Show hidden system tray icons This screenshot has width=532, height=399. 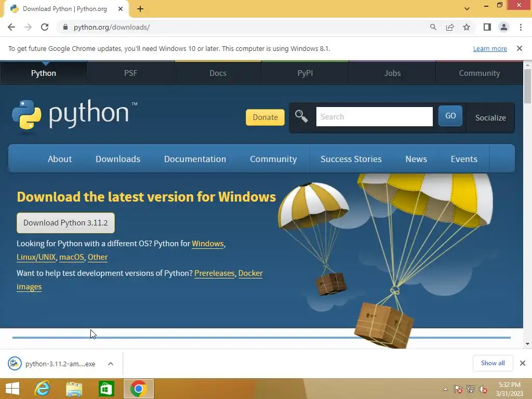[445, 390]
